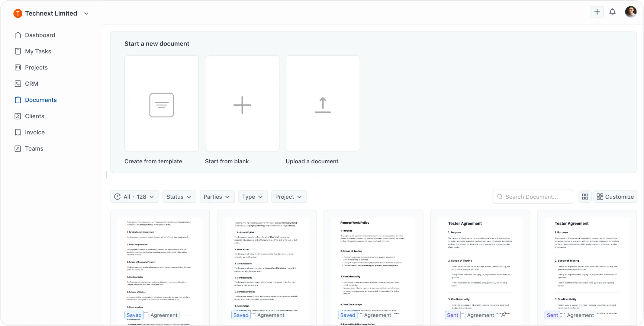Screen dimensions: 644x326
Task: Click the plus add button in header
Action: click(x=597, y=12)
